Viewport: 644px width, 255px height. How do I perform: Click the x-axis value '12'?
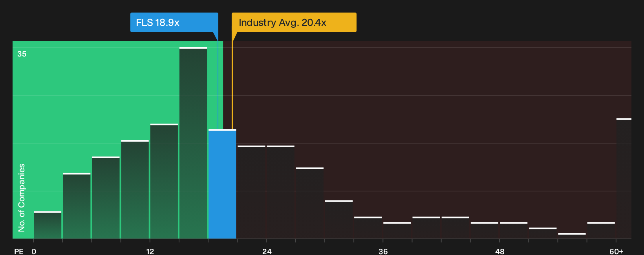point(150,251)
